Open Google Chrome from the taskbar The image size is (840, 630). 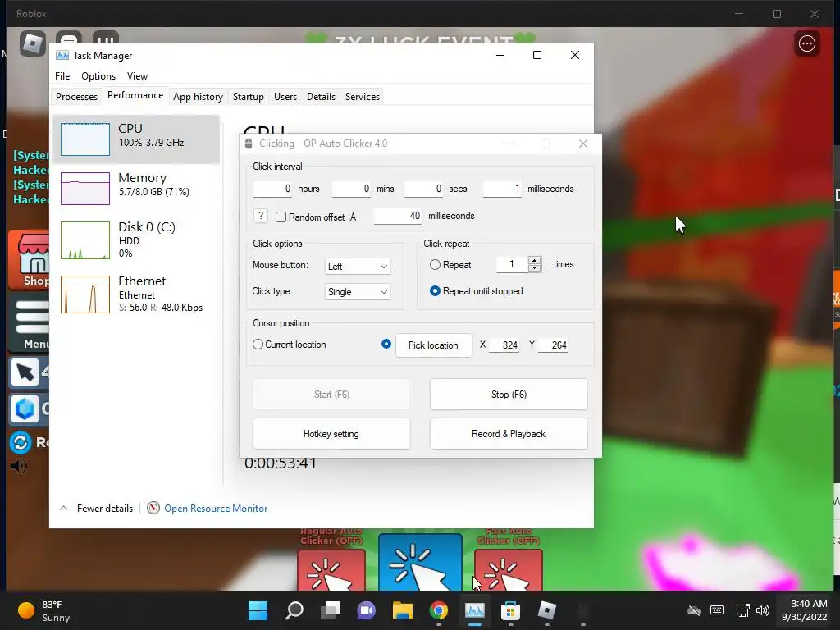[439, 610]
